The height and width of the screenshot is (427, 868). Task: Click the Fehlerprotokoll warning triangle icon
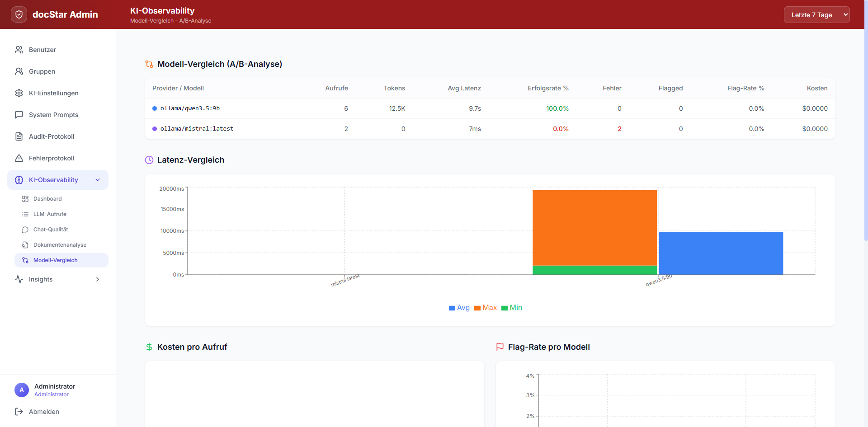[x=19, y=158]
